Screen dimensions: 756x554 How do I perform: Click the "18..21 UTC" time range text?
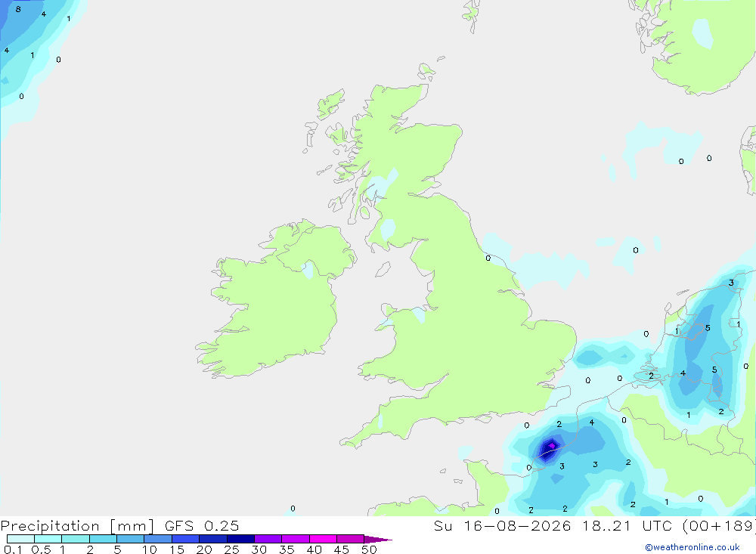click(627, 525)
